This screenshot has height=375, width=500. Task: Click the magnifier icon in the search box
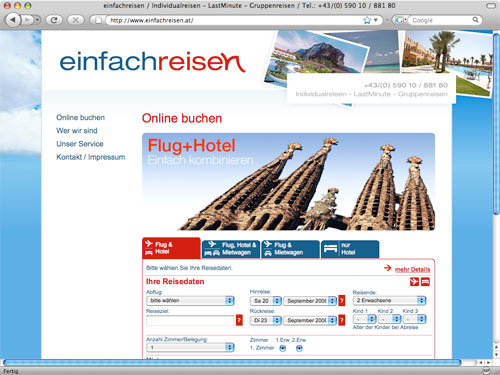[x=476, y=20]
